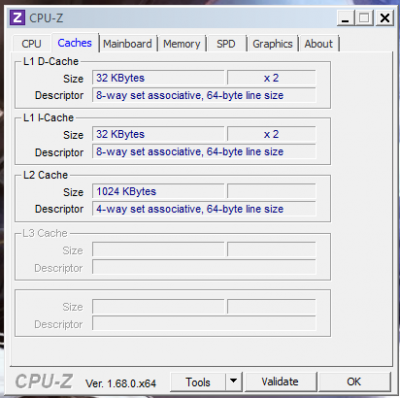The image size is (400, 398).
Task: Select L1 I-Cache size value 32 KBytes
Action: [158, 134]
